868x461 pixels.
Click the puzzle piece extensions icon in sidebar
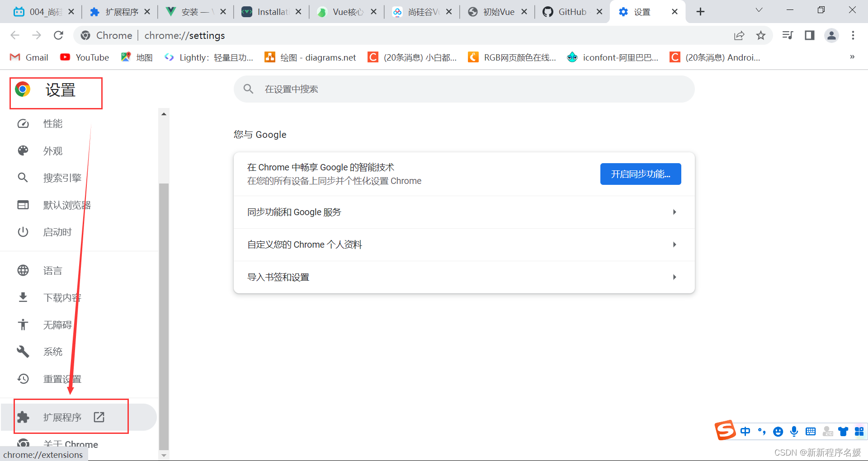tap(23, 417)
